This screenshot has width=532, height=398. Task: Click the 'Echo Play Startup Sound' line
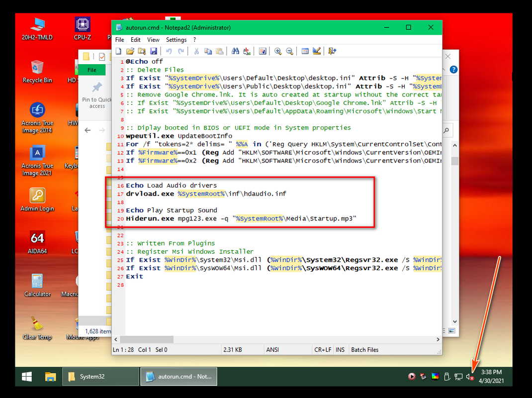point(172,210)
